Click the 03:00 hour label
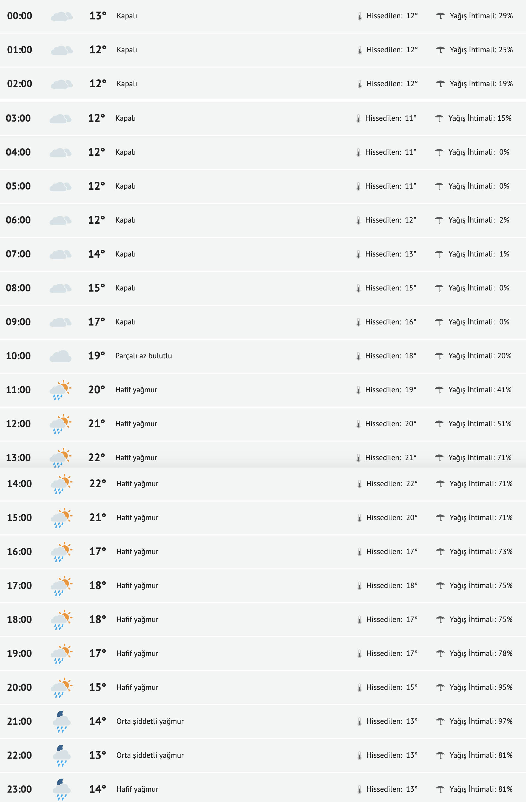Image resolution: width=526 pixels, height=812 pixels. [18, 118]
